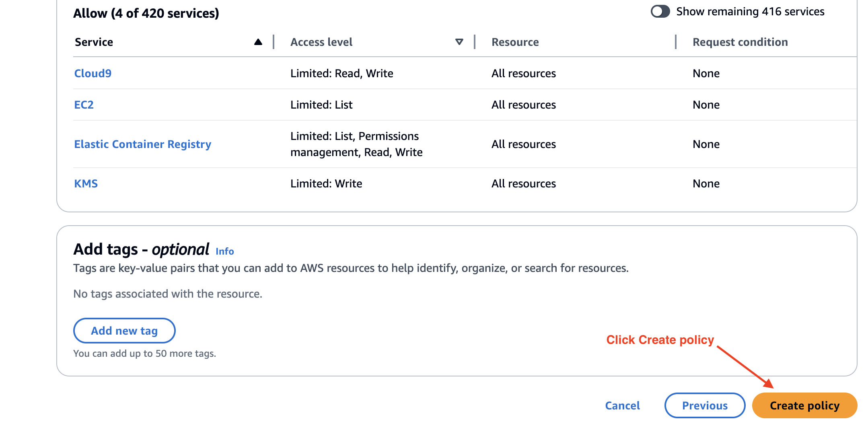View KMS service access details
The image size is (868, 440).
pyautogui.click(x=86, y=183)
